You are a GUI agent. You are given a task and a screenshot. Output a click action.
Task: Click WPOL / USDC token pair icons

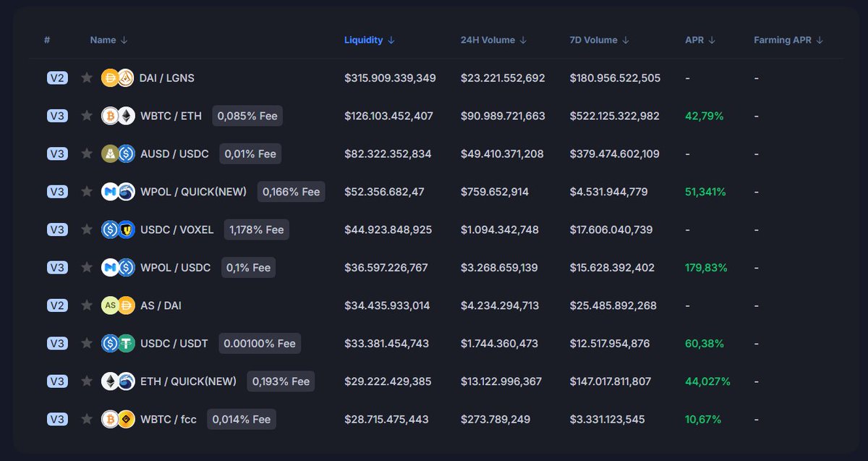coord(118,267)
